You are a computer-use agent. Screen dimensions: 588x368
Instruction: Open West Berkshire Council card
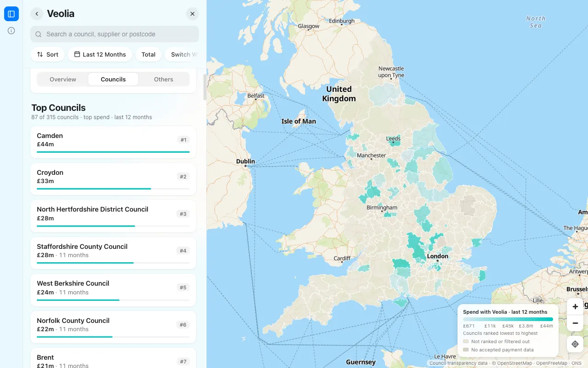click(x=113, y=290)
